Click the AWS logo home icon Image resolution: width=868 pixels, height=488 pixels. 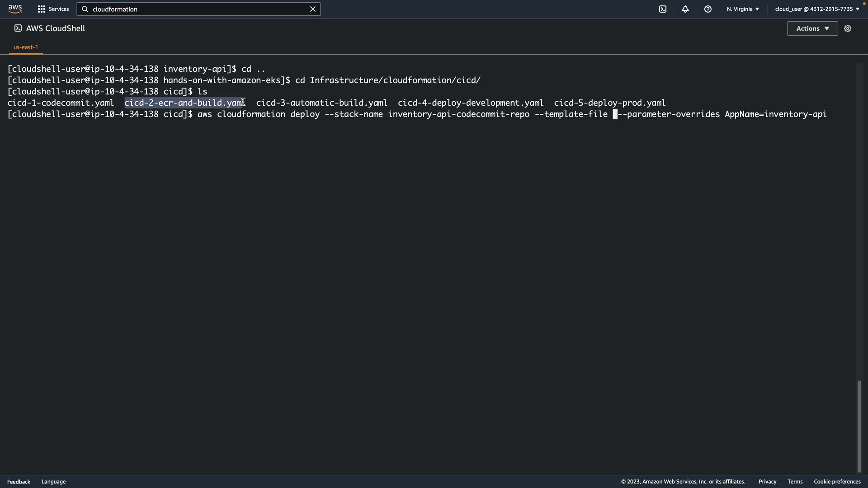pyautogui.click(x=15, y=9)
